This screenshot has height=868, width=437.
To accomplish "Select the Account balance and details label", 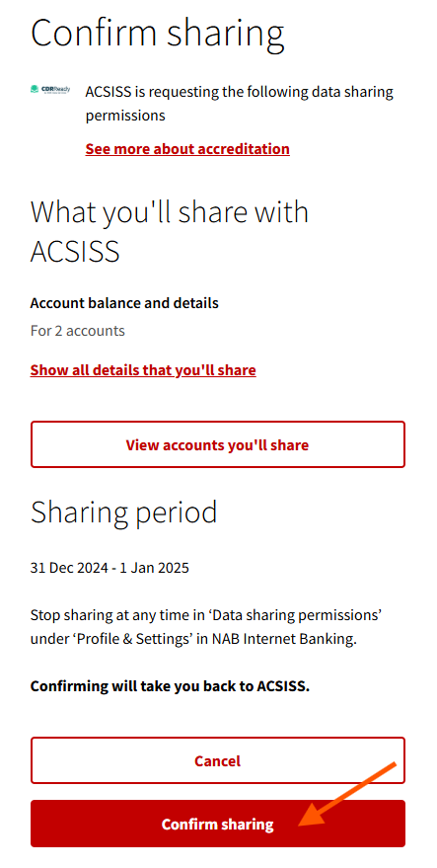I will (124, 303).
